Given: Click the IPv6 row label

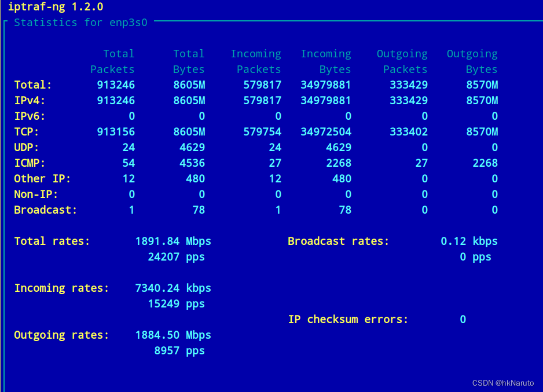Looking at the screenshot, I should coord(30,116).
